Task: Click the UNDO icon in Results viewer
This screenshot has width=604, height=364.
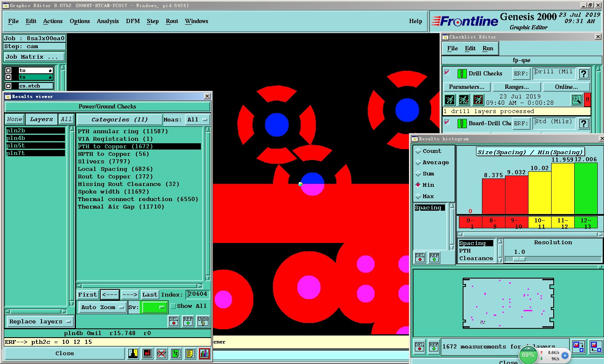Action: pos(203,321)
